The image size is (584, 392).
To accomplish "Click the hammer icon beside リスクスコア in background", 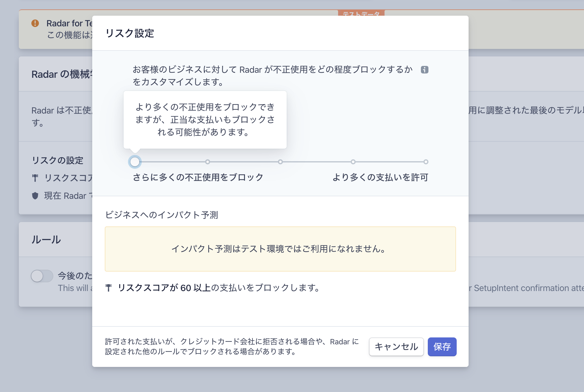I will [x=35, y=178].
